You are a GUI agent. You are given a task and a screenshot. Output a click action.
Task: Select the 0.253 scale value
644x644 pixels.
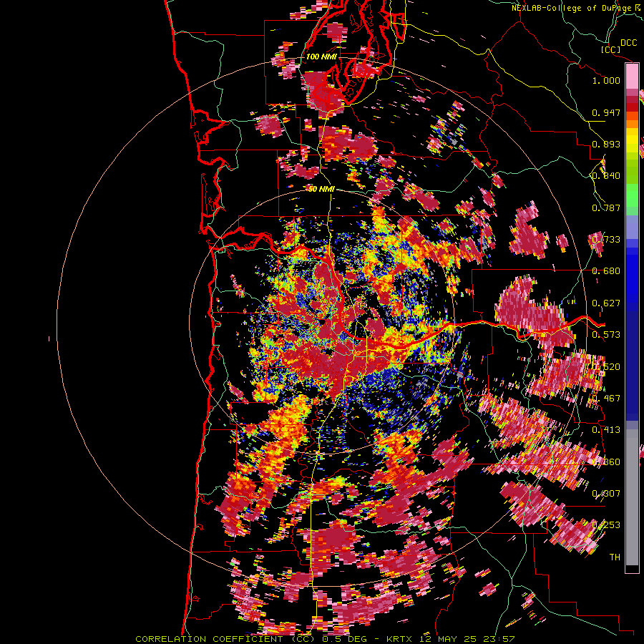pos(606,525)
